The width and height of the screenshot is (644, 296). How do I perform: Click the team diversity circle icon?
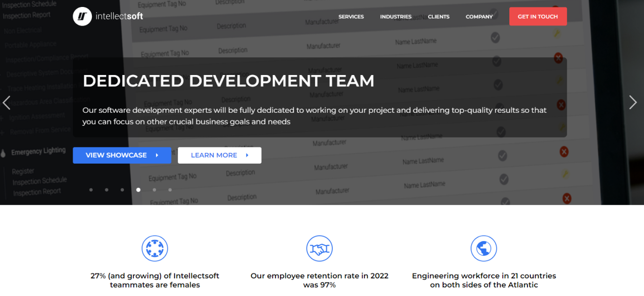[155, 248]
